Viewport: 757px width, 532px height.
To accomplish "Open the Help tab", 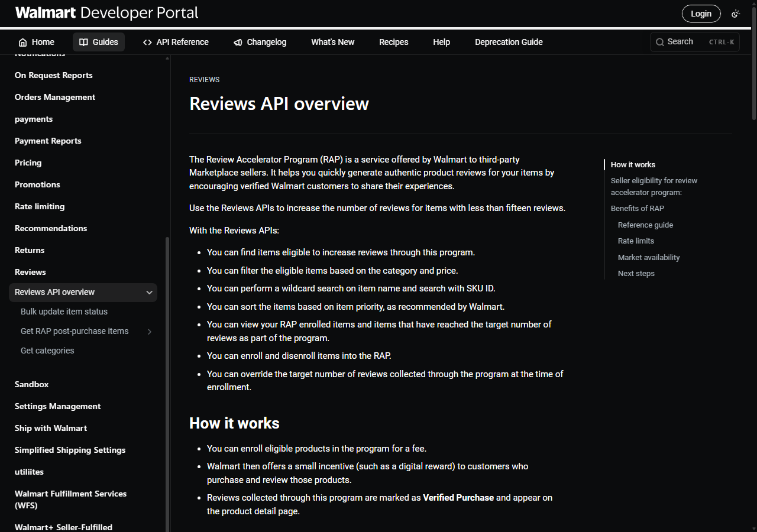I will point(441,42).
